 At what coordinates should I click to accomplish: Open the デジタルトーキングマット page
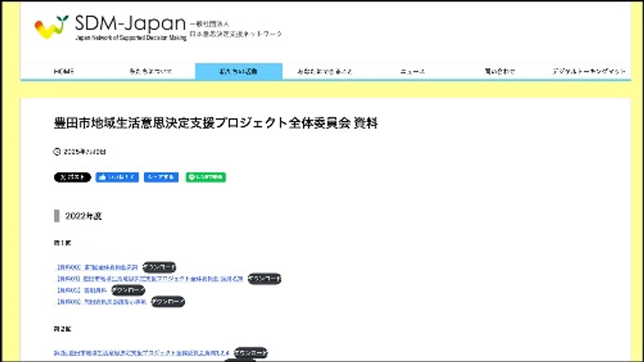pyautogui.click(x=588, y=70)
